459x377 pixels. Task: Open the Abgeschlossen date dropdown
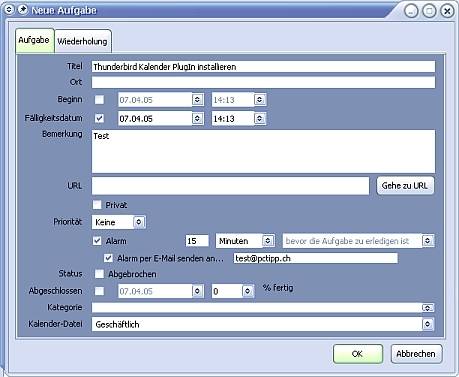tap(197, 291)
